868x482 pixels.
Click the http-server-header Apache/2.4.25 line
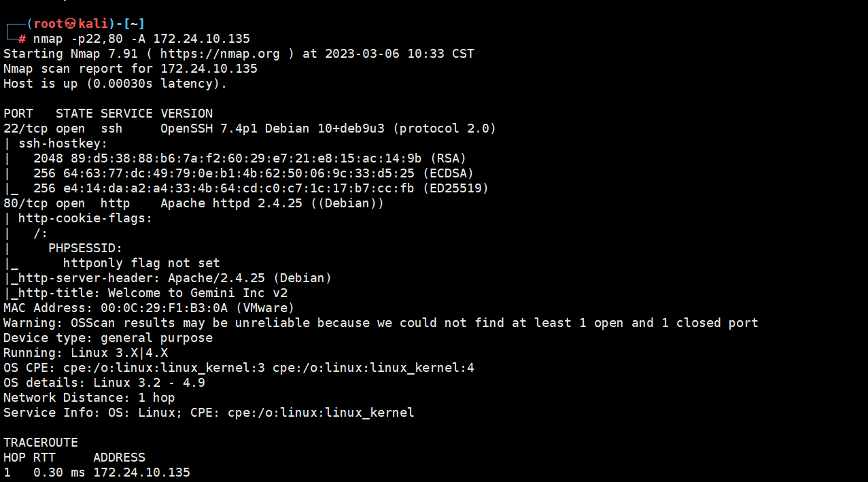pos(171,278)
